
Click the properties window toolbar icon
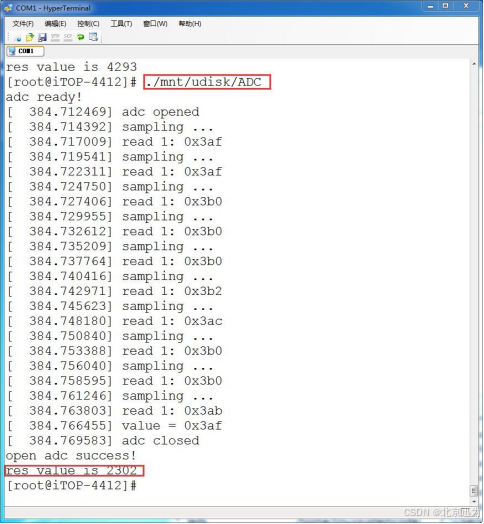pos(93,37)
